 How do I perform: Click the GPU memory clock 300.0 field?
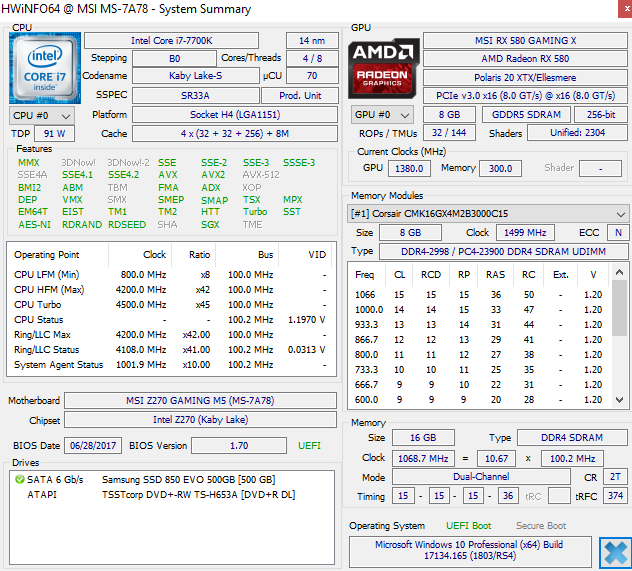click(500, 168)
